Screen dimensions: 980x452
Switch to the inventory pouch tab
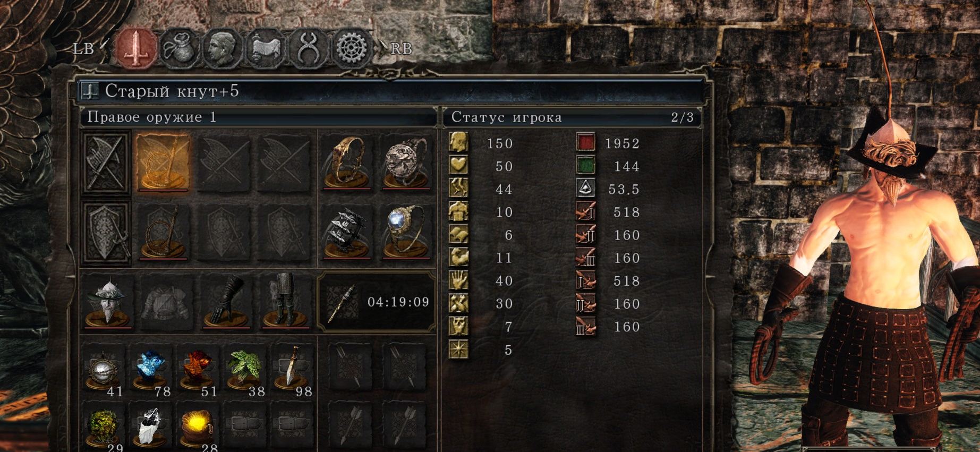tap(180, 48)
